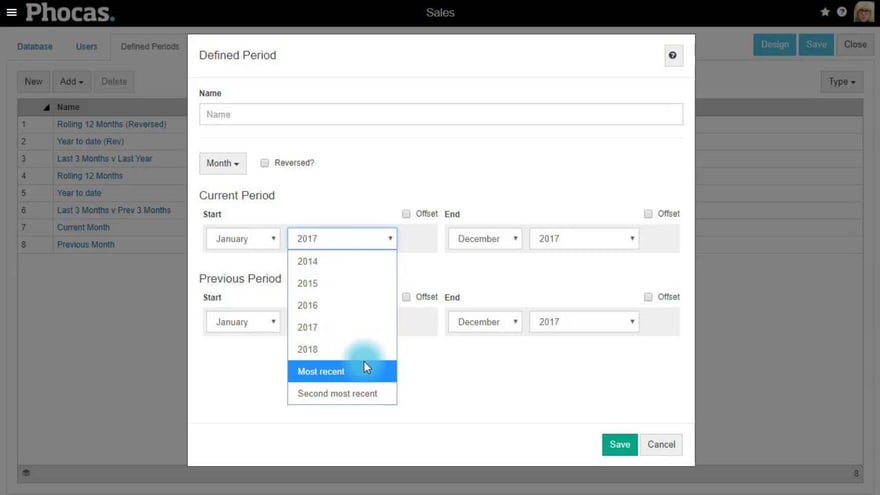Open the hamburger menu icon

tap(11, 12)
